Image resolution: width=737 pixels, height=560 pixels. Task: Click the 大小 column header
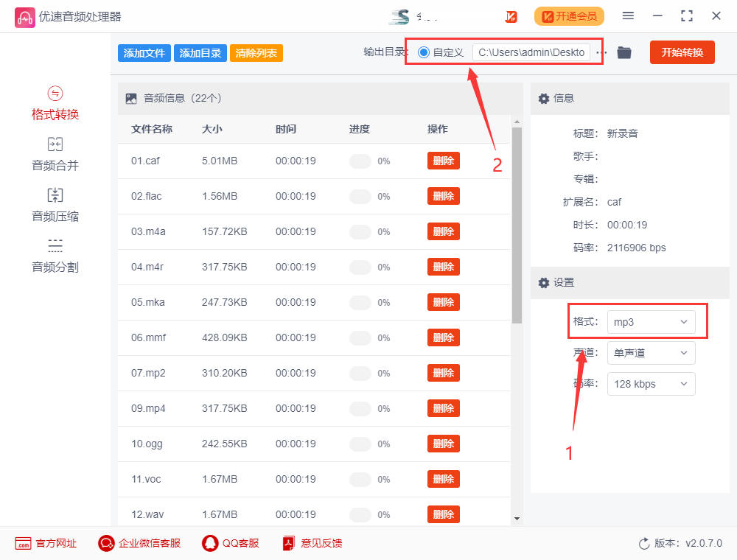tap(212, 129)
